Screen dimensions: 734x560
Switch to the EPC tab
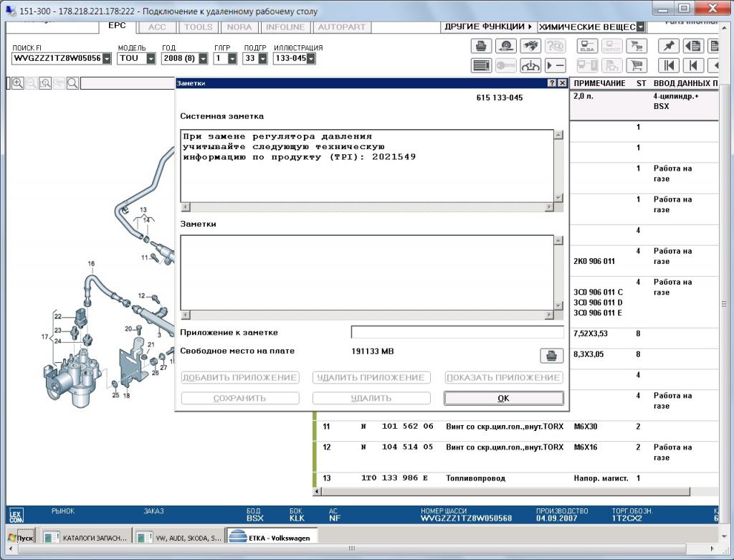click(x=117, y=27)
